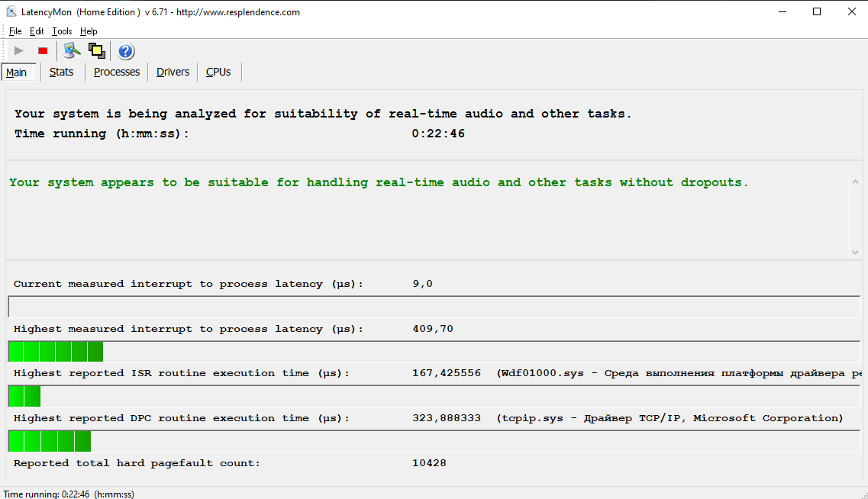Viewport: 868px width, 499px height.
Task: Open the Edit menu
Action: pos(37,31)
